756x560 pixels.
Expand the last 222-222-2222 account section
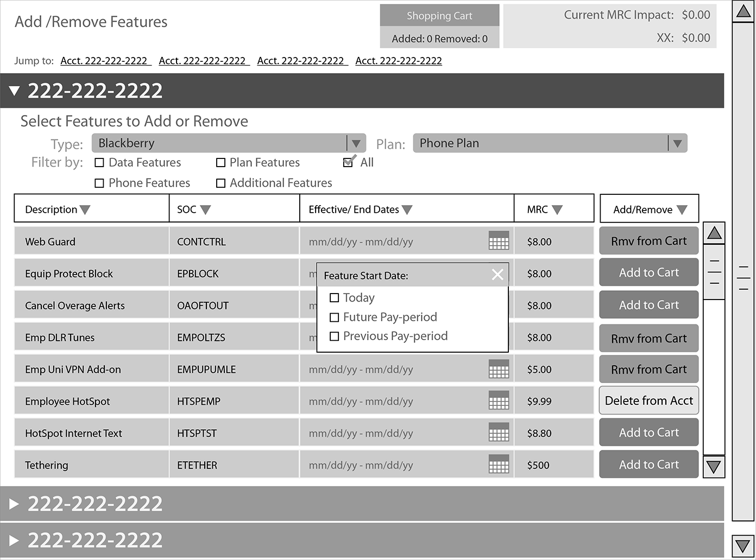point(14,540)
